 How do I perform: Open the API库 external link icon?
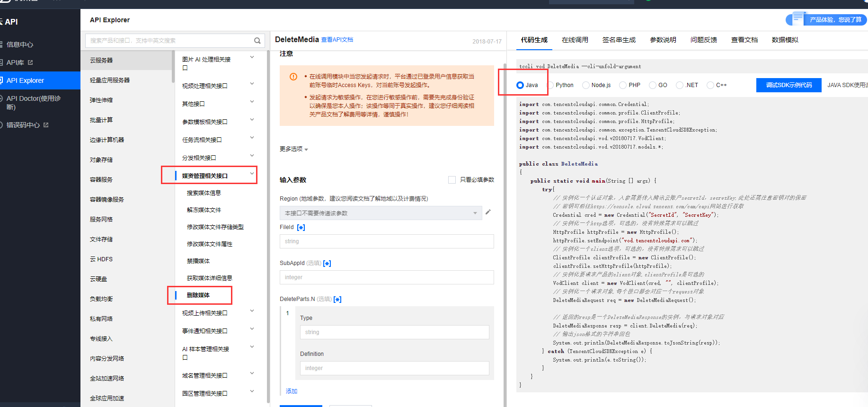click(30, 62)
